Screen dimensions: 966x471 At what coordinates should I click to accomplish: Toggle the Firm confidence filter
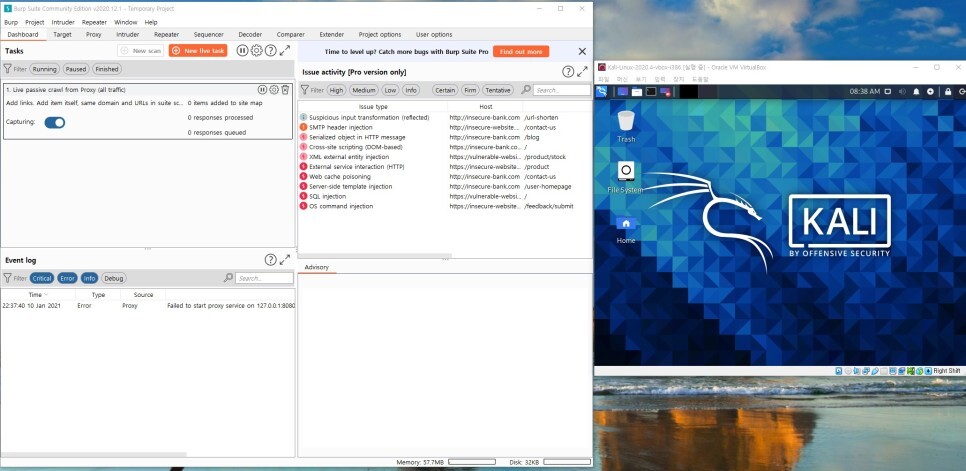click(x=470, y=90)
